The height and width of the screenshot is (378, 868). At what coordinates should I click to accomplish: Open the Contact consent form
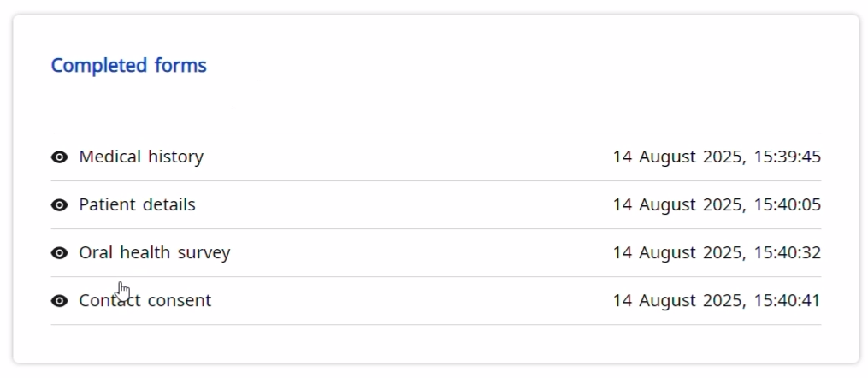tap(145, 301)
